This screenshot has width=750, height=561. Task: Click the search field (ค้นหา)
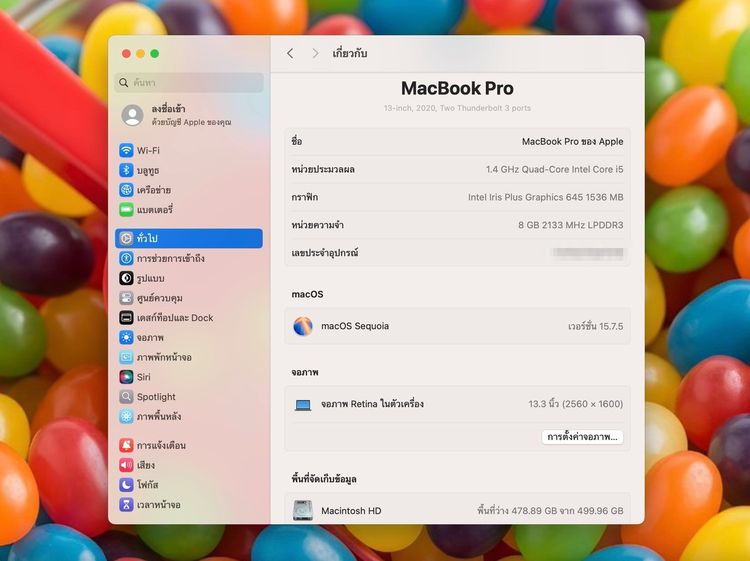pyautogui.click(x=189, y=83)
